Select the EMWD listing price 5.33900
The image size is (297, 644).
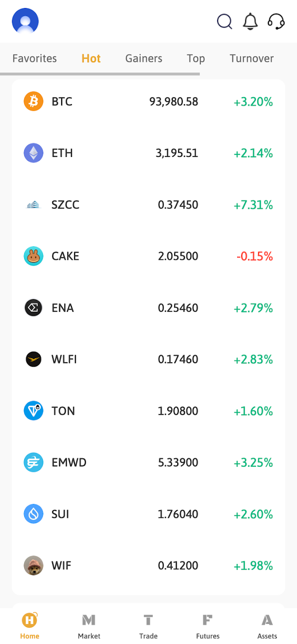[178, 462]
